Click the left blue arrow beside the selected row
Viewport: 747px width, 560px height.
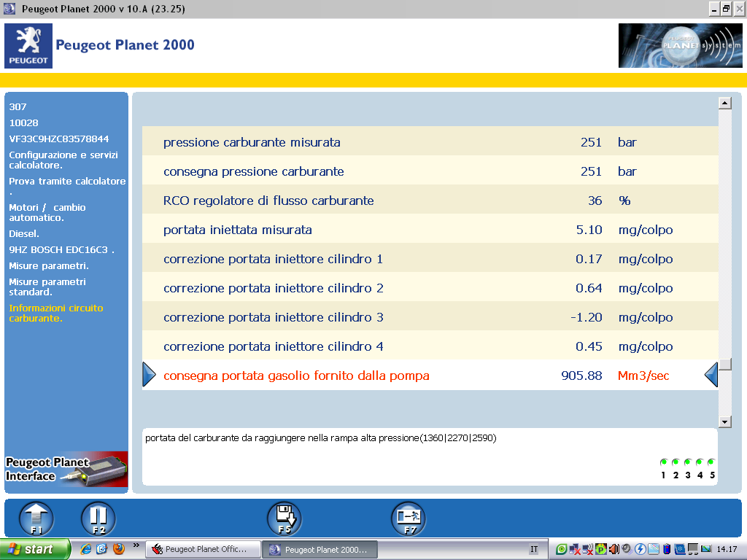(x=149, y=375)
